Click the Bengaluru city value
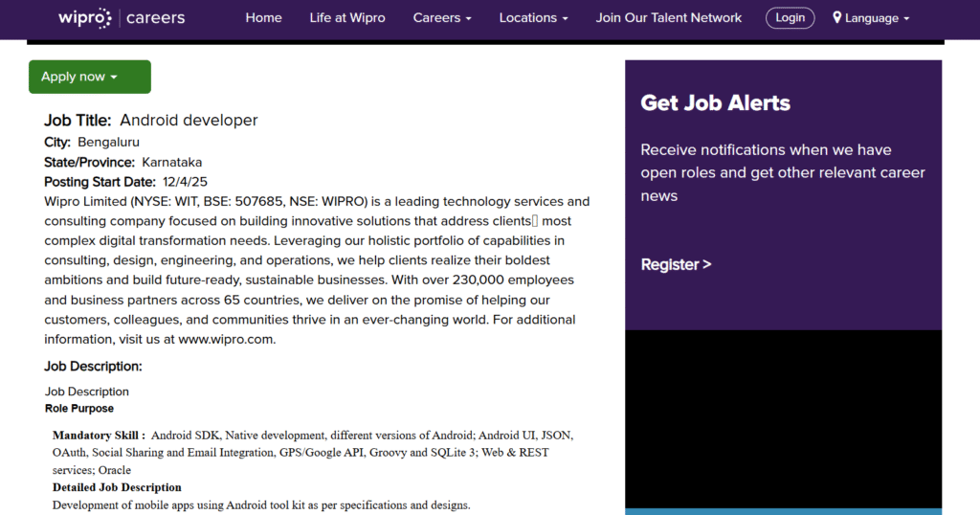The width and height of the screenshot is (980, 515). (108, 143)
